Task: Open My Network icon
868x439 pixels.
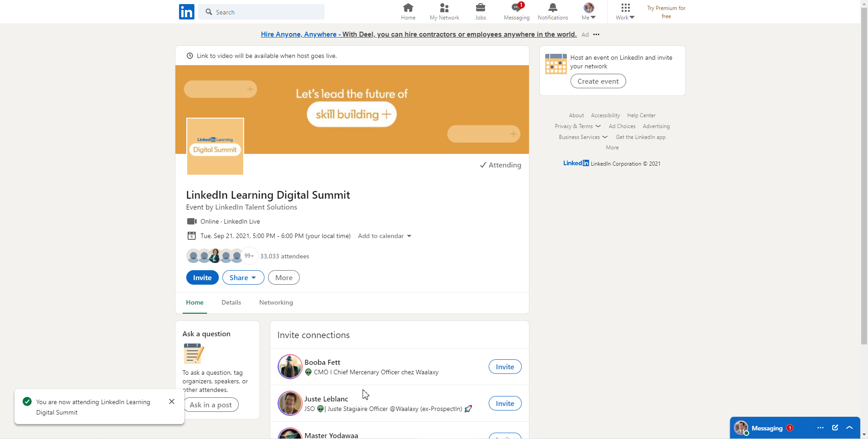Action: pyautogui.click(x=444, y=12)
